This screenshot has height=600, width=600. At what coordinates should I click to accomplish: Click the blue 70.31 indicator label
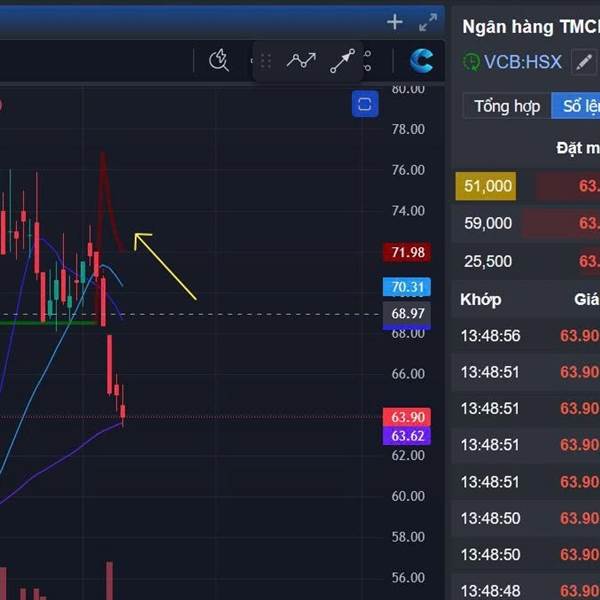[x=407, y=287]
